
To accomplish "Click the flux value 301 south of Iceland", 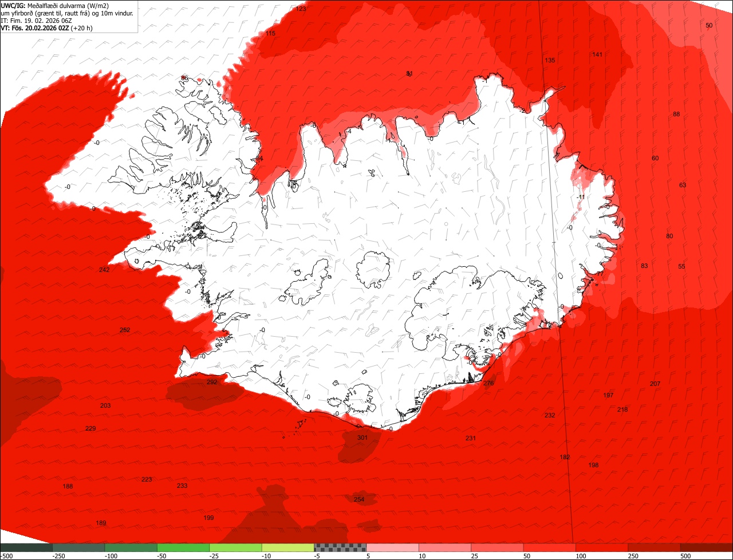I will (362, 437).
